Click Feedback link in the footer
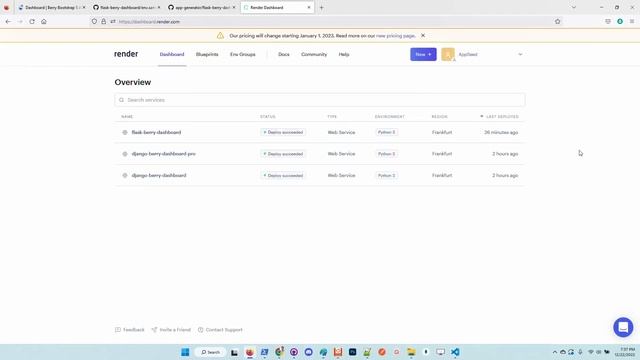640x360 pixels. (x=130, y=330)
